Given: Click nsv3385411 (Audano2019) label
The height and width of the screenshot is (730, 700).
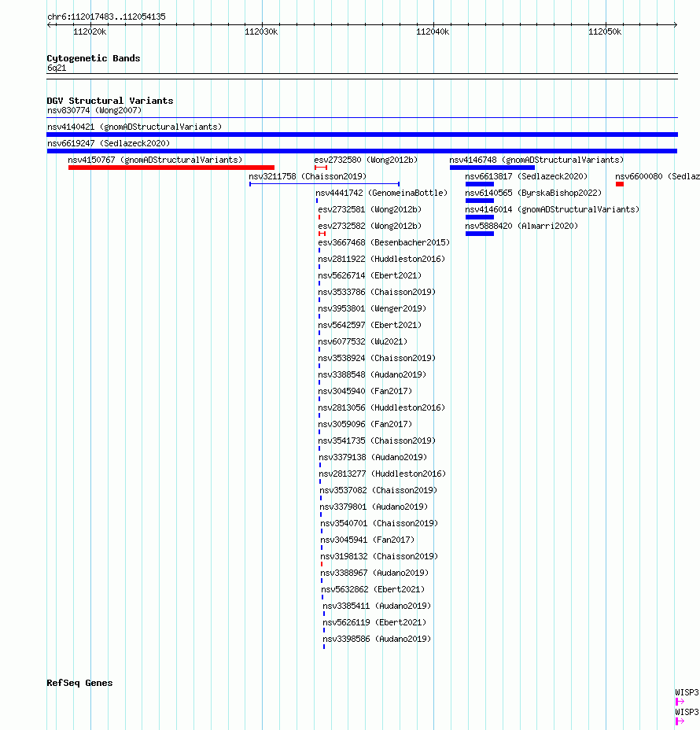Looking at the screenshot, I should [x=377, y=606].
